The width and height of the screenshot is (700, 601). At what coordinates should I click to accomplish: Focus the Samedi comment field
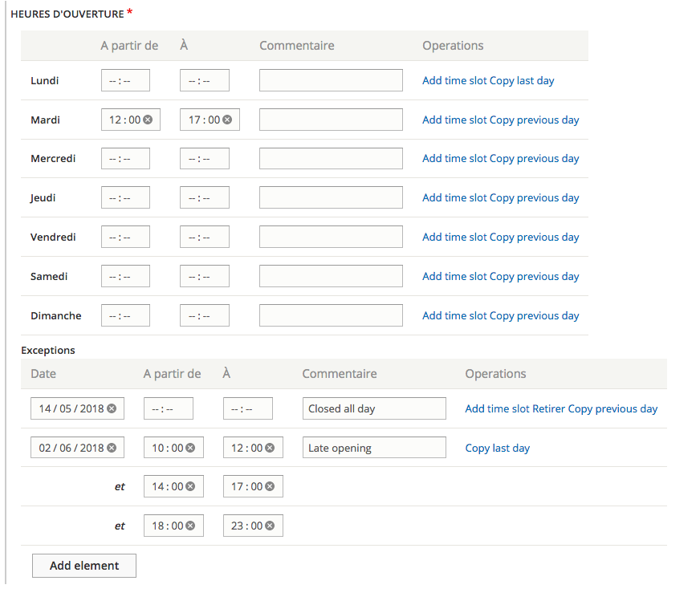coord(331,276)
